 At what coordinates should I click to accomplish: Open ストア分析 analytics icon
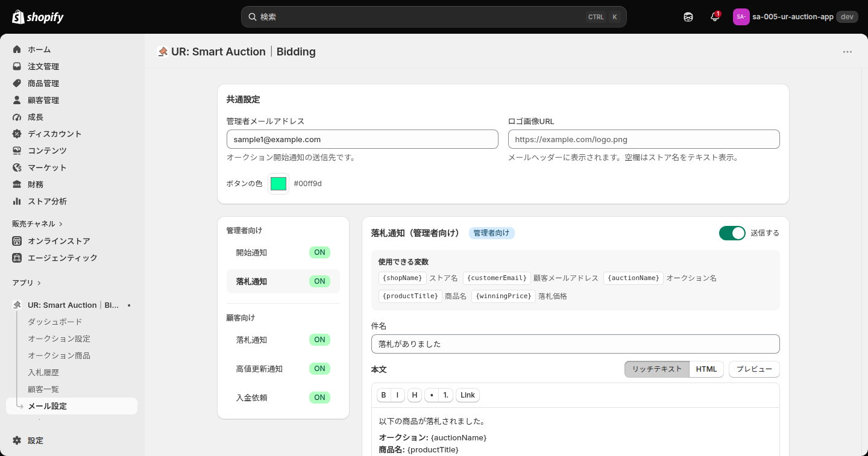point(17,201)
